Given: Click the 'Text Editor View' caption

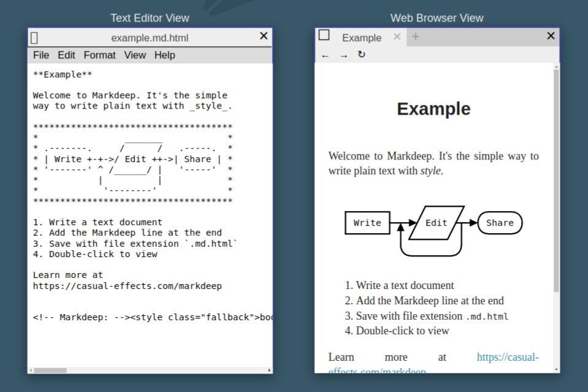Looking at the screenshot, I should click(150, 18).
